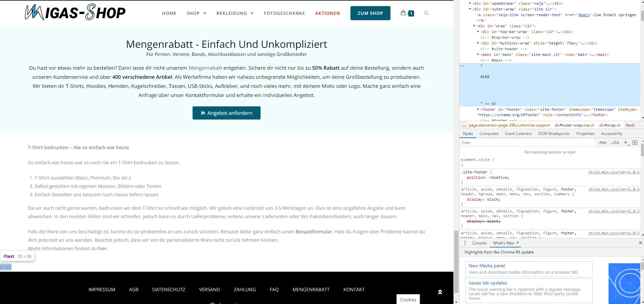Click the #main href in the skip-link node
Screen dimensions: 644x304
584,15
